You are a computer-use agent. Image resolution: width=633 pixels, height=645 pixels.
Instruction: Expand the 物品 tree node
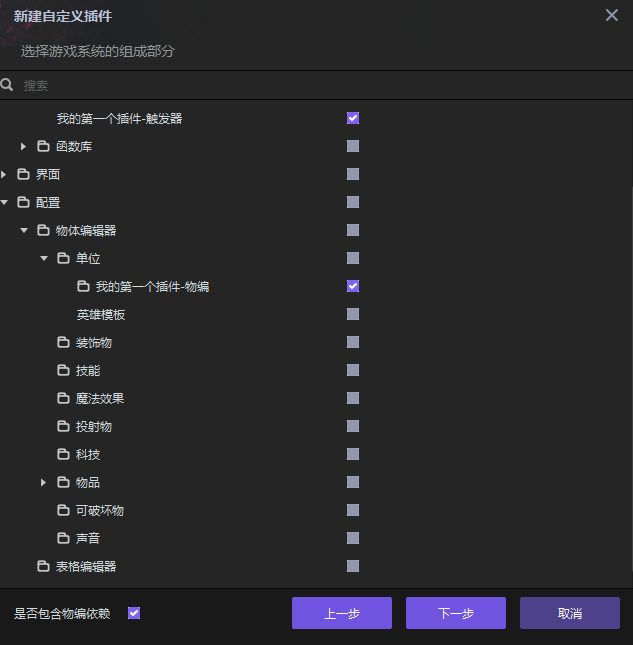coord(44,483)
